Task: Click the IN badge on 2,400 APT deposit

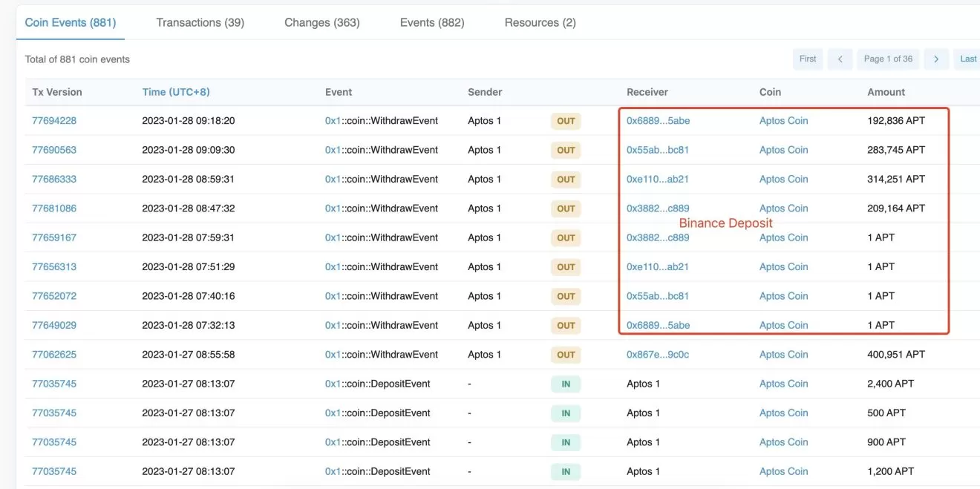Action: [x=566, y=384]
